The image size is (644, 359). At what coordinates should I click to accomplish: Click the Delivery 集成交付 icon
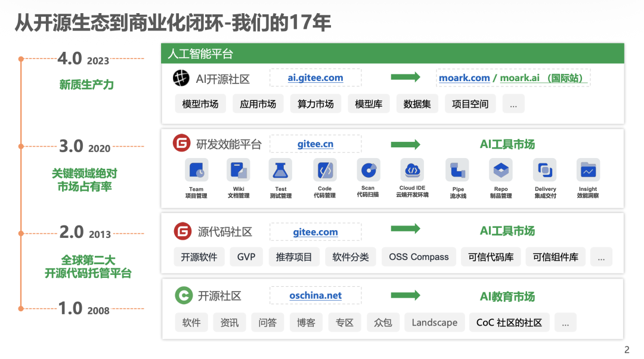(x=545, y=170)
